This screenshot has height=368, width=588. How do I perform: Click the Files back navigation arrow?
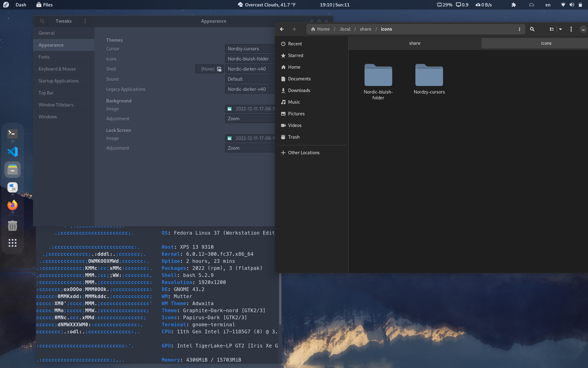pos(282,29)
